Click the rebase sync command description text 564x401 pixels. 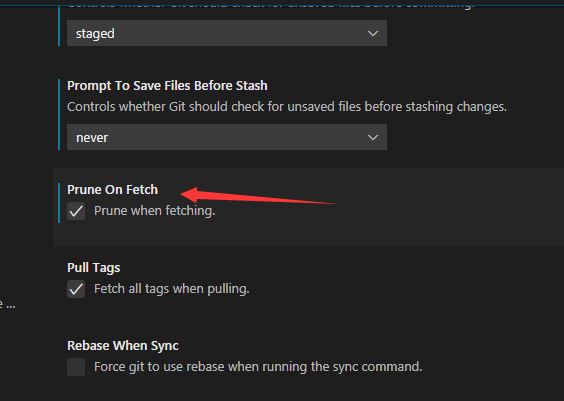pyautogui.click(x=258, y=367)
